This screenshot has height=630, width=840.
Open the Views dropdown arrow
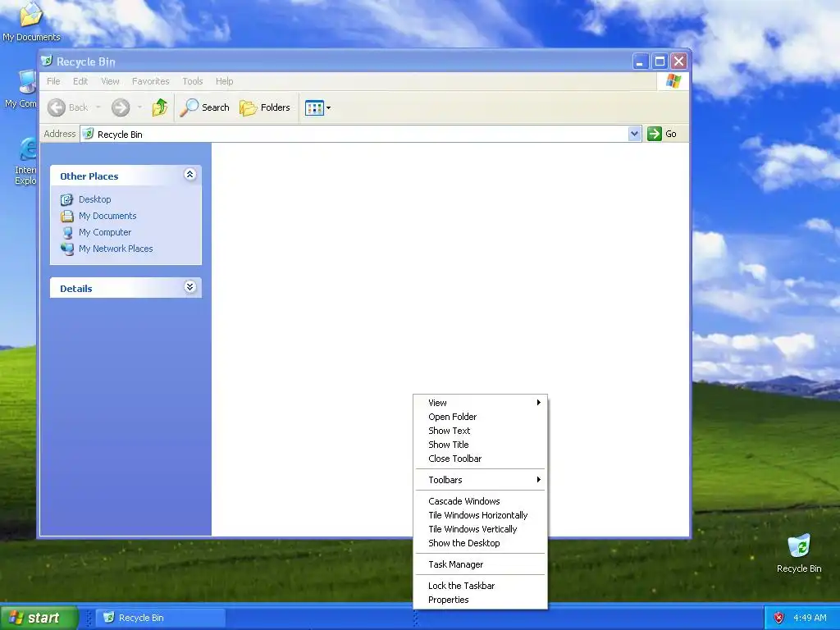tap(328, 107)
